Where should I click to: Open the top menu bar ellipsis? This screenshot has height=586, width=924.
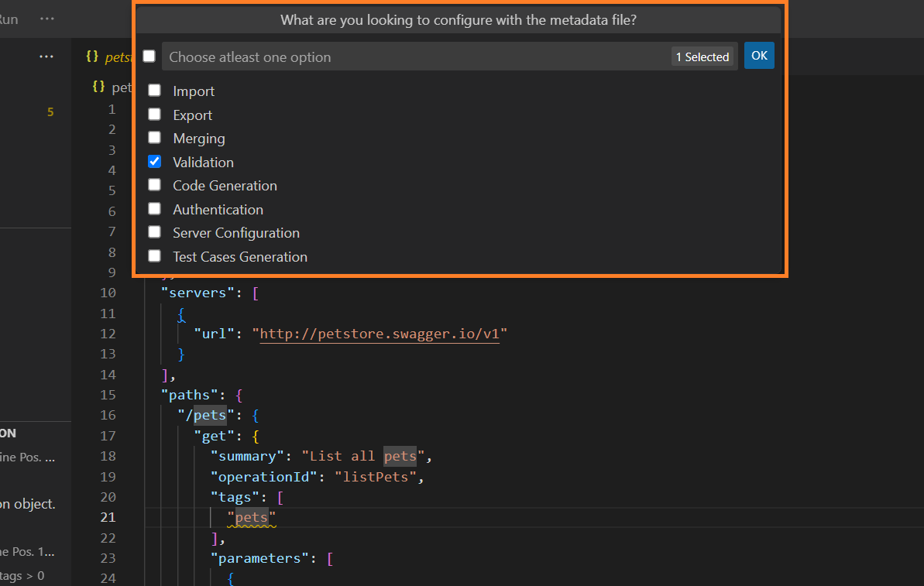pos(47,19)
